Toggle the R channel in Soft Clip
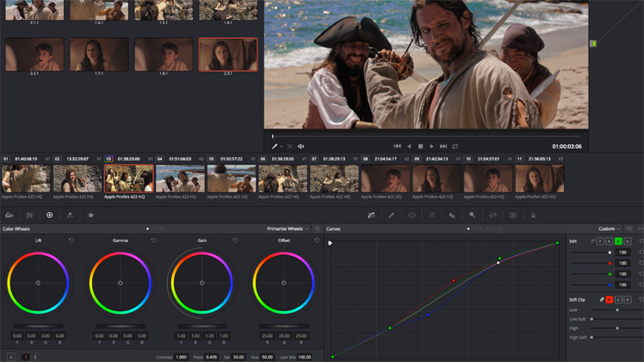The image size is (644, 362). (609, 299)
